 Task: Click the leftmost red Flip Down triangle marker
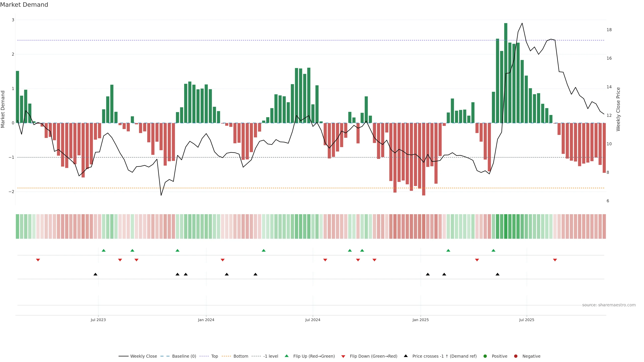click(38, 260)
